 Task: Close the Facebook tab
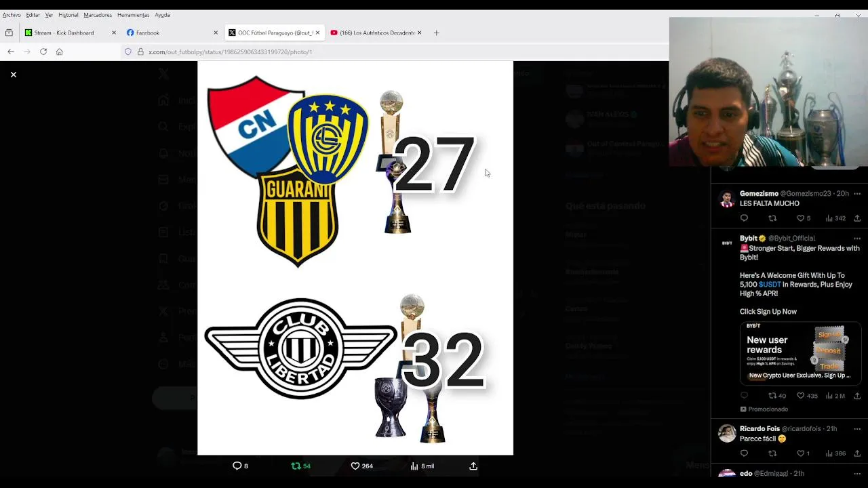click(216, 33)
